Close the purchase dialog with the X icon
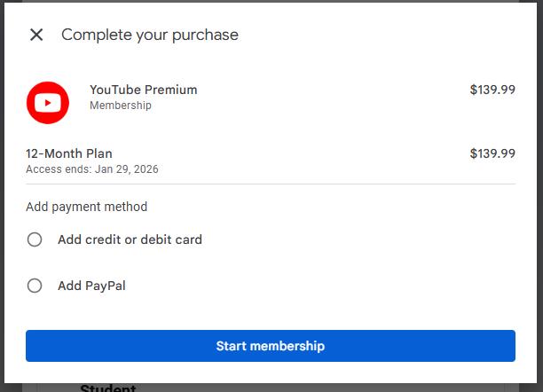Image resolution: width=543 pixels, height=392 pixels. pos(36,35)
